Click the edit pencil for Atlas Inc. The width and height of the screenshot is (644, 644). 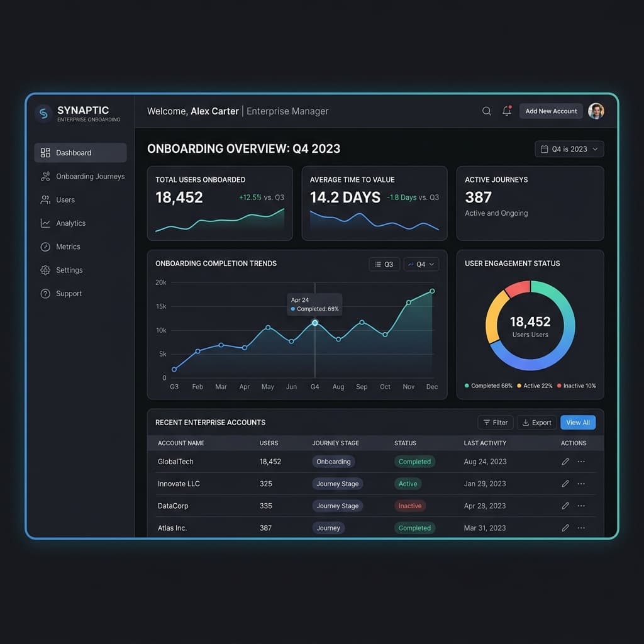tap(565, 528)
